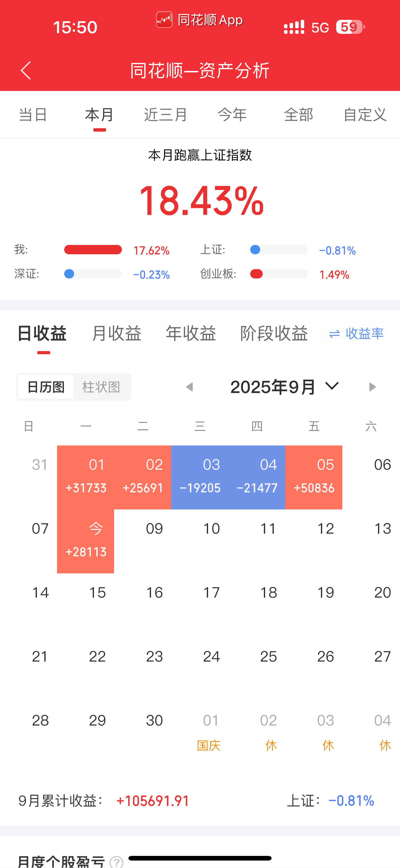
Task: Open the 自定义 date range option
Action: (365, 115)
